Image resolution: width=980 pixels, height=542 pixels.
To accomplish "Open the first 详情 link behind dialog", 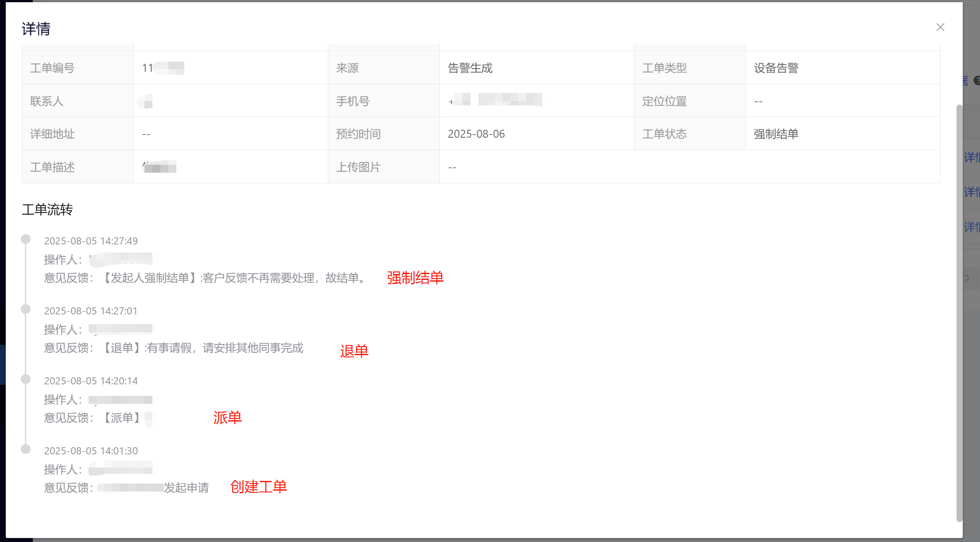I will click(972, 157).
